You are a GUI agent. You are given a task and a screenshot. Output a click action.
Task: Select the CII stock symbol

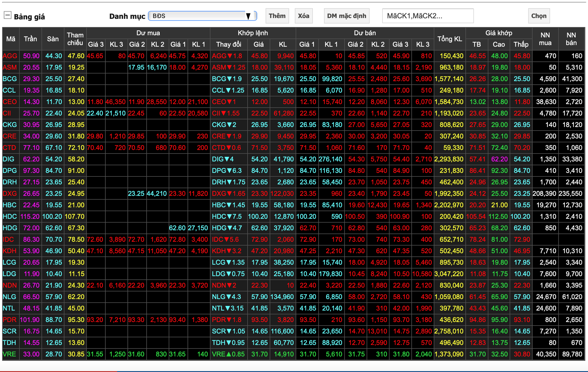tap(7, 113)
